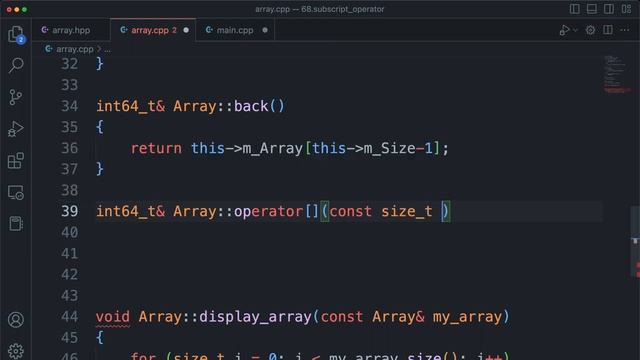Click m_Size-1 inside the brackets on line 36

398,148
